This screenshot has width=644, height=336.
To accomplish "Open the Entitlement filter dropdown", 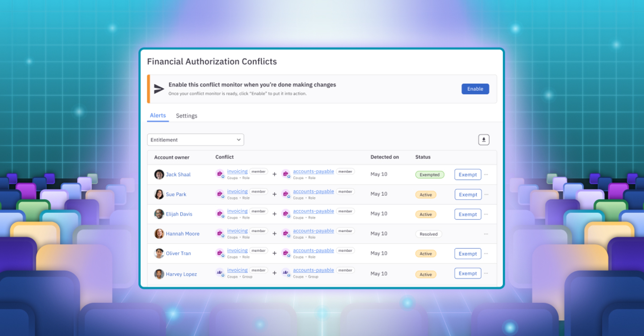I will tap(195, 139).
